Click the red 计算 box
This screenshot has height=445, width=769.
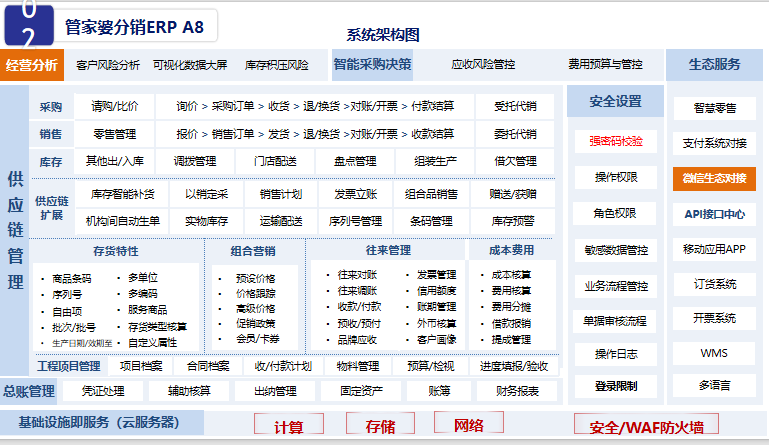pos(289,425)
